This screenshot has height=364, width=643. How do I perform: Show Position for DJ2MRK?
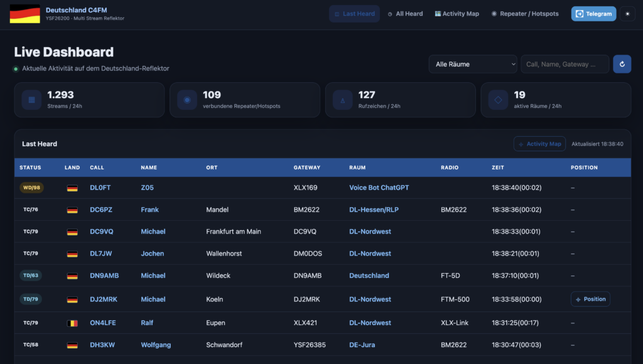pos(590,299)
